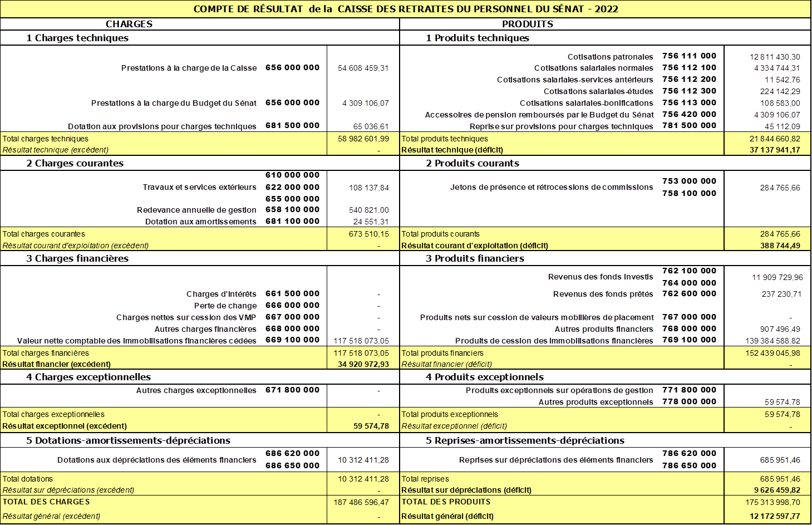Select the Total charges courantes label cell

point(164,234)
